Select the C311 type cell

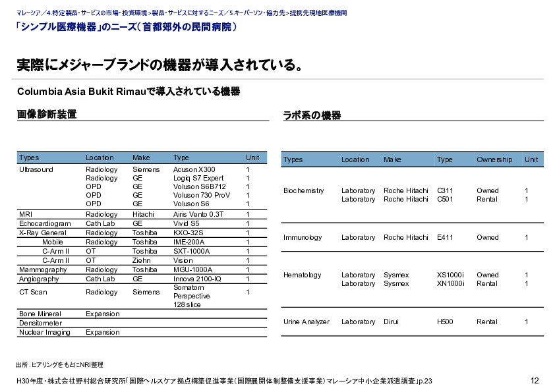pyautogui.click(x=445, y=190)
